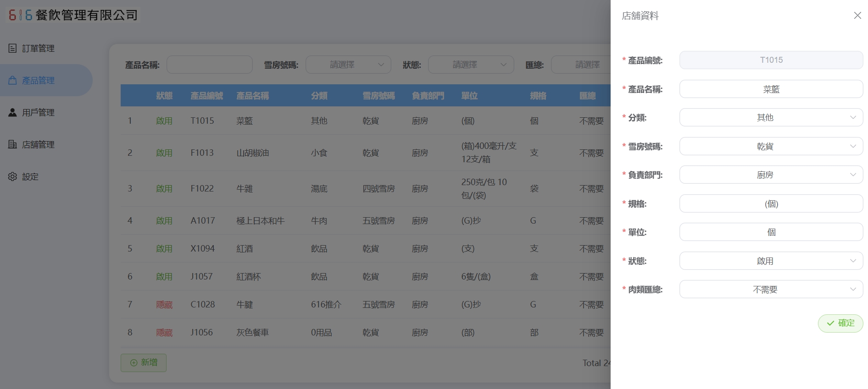Click the plus icon on 新增 button
This screenshot has height=389, width=868.
pyautogui.click(x=134, y=362)
